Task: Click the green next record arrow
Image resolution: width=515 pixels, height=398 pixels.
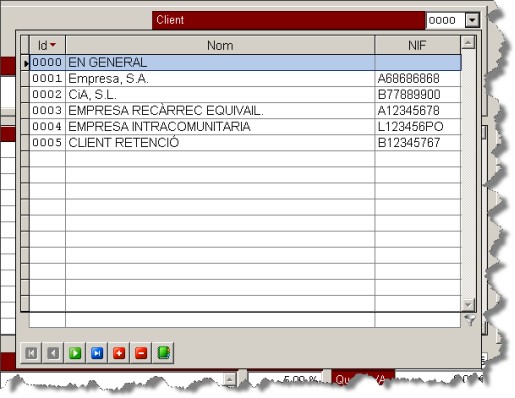Action: [x=75, y=353]
